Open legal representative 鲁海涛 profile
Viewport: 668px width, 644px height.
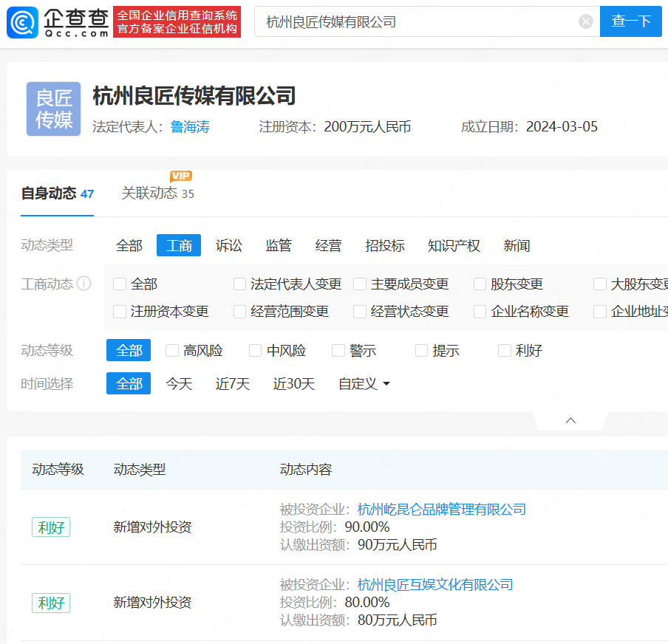(190, 126)
